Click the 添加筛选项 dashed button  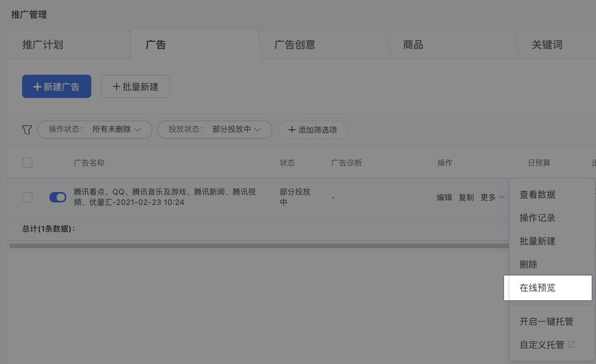[313, 130]
